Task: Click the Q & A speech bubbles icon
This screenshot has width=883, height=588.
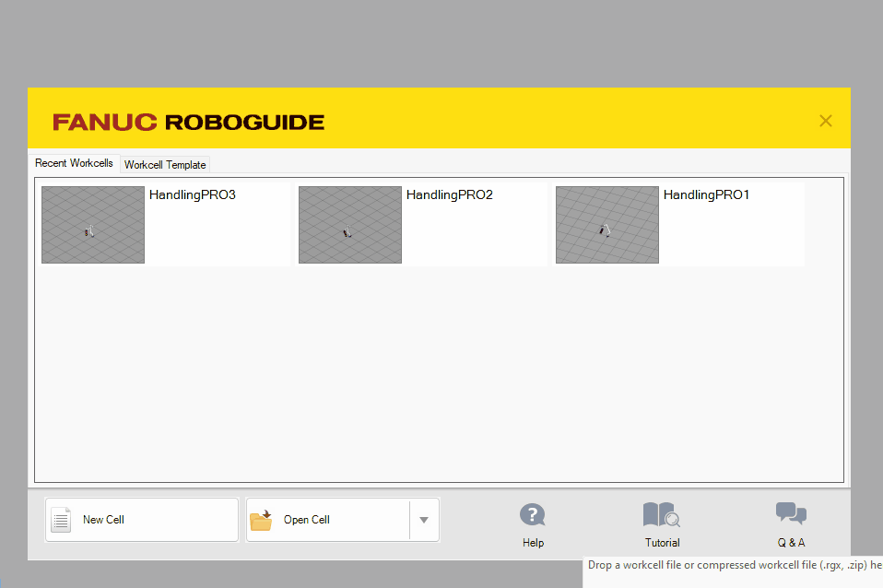Action: 791,512
